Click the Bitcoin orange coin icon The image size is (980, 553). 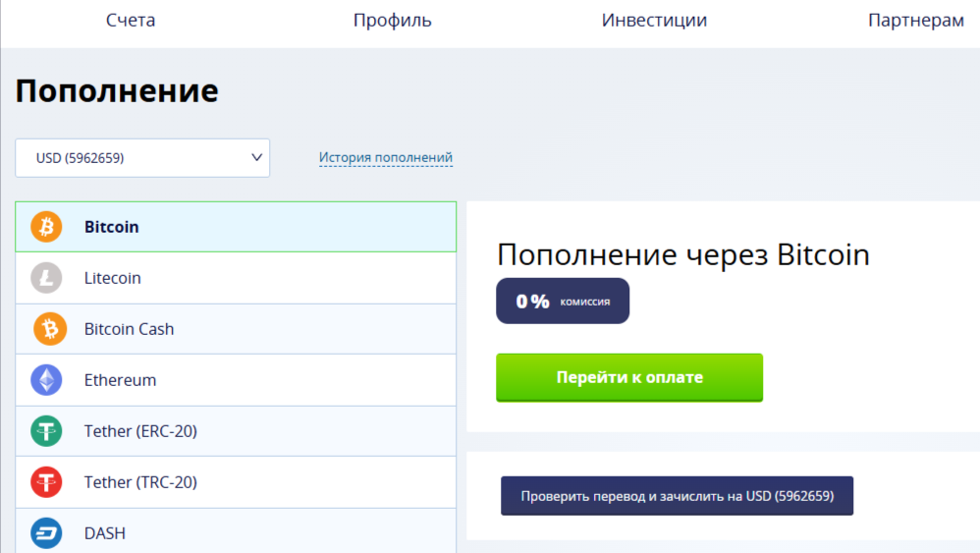(x=46, y=226)
